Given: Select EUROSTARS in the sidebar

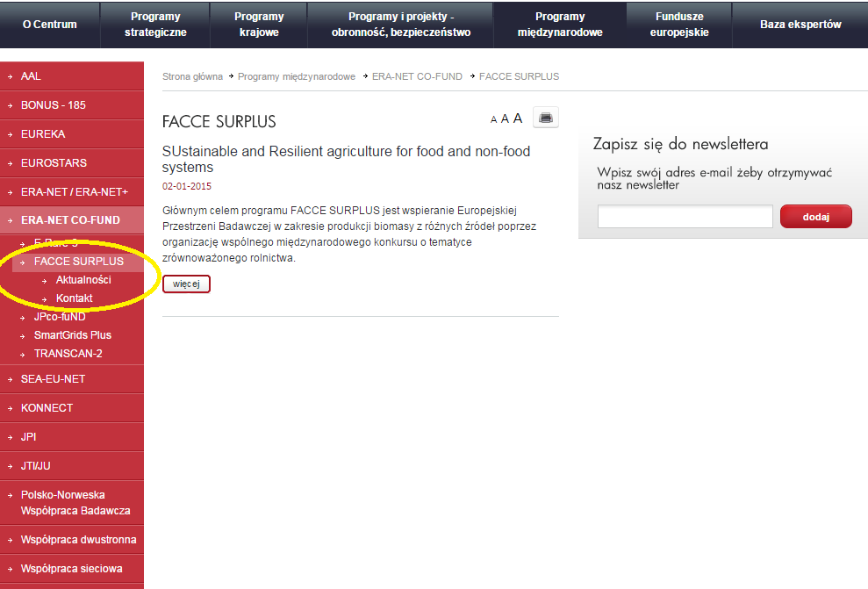Looking at the screenshot, I should click(x=72, y=162).
